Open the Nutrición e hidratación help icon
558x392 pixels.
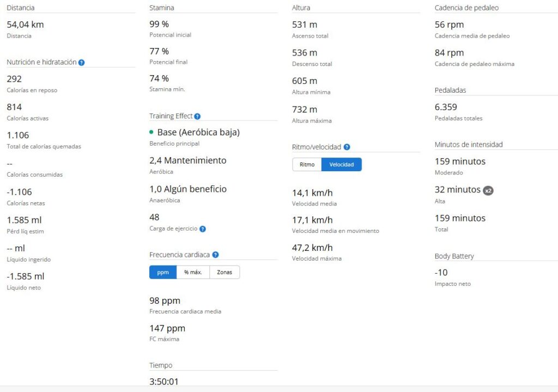pos(81,63)
